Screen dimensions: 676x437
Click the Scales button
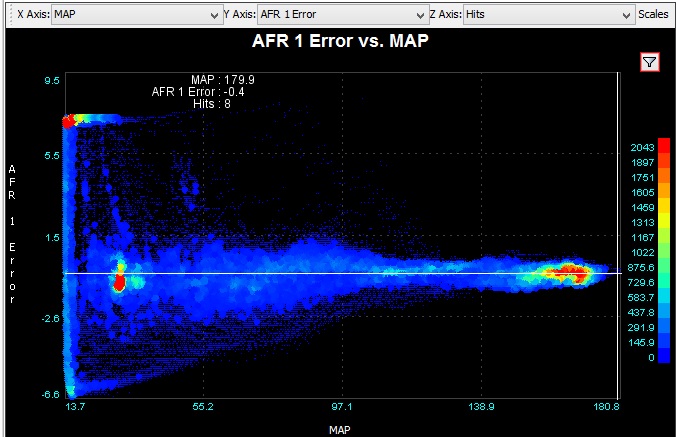653,14
